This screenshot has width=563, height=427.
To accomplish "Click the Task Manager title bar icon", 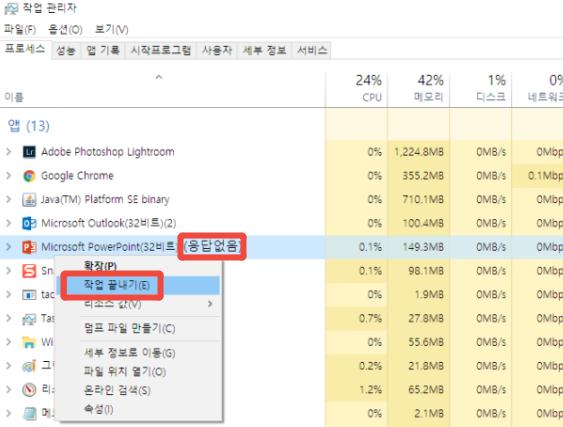I will 11,8.
